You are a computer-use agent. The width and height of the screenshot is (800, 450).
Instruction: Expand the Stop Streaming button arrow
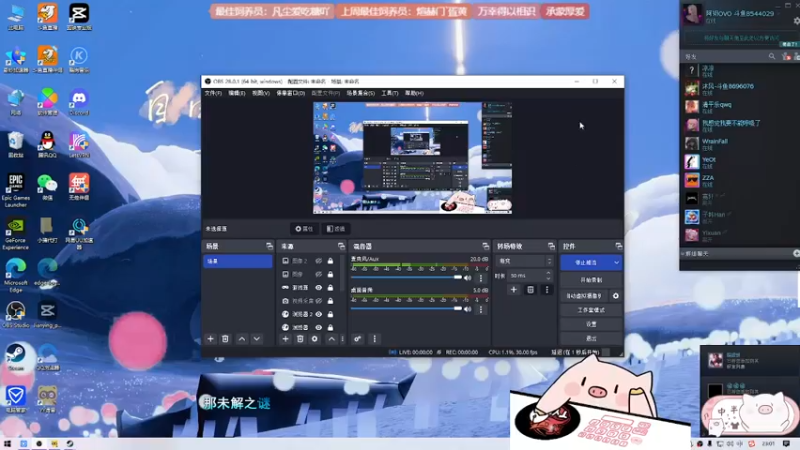pos(616,262)
